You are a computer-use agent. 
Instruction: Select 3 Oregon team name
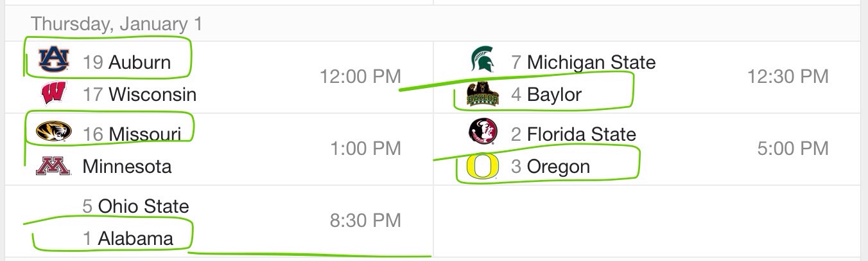pyautogui.click(x=551, y=166)
